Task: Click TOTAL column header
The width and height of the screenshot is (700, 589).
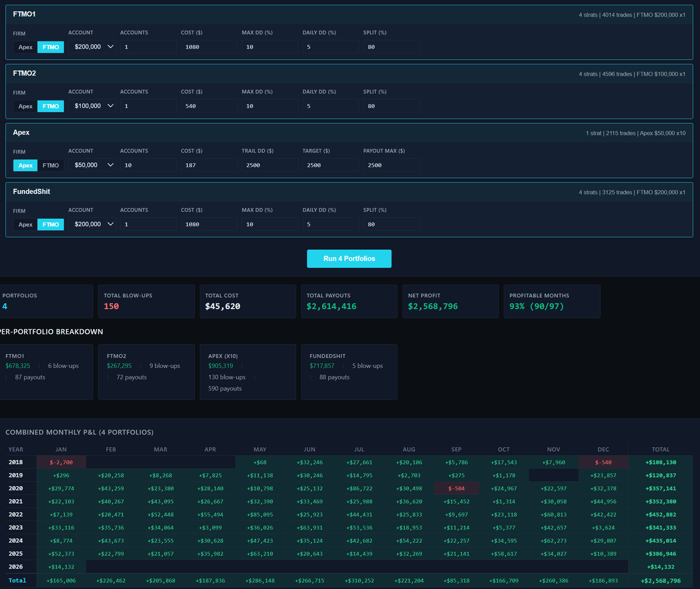Action: pos(660,449)
